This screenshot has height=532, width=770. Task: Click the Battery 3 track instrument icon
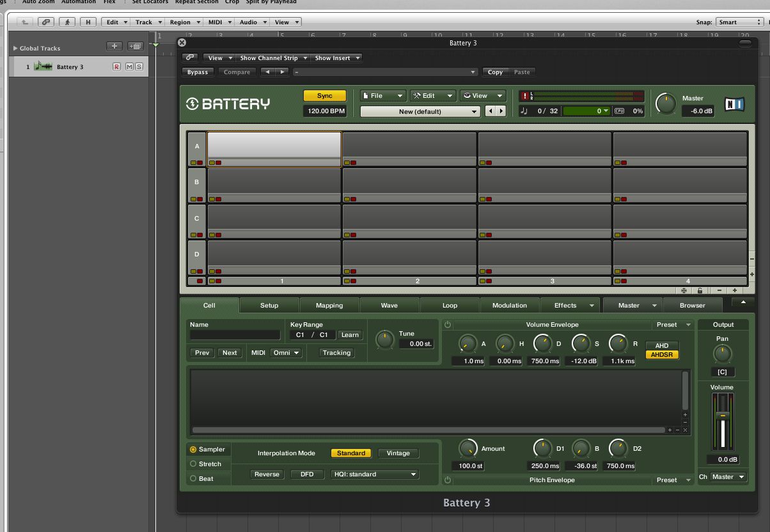click(43, 66)
